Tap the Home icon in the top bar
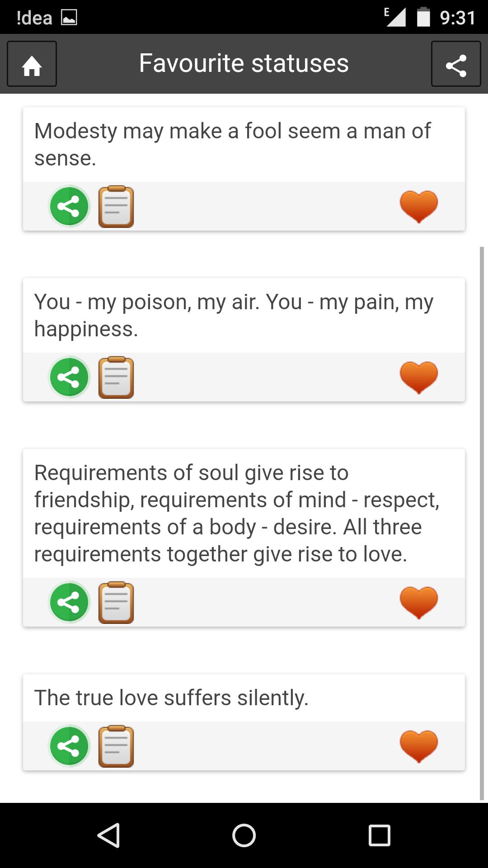Image resolution: width=488 pixels, height=868 pixels. coord(31,64)
